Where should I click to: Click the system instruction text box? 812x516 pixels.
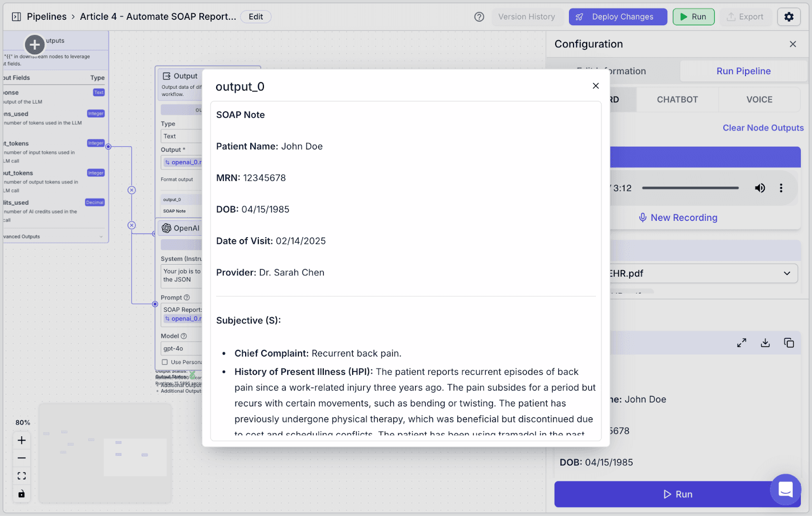(182, 276)
